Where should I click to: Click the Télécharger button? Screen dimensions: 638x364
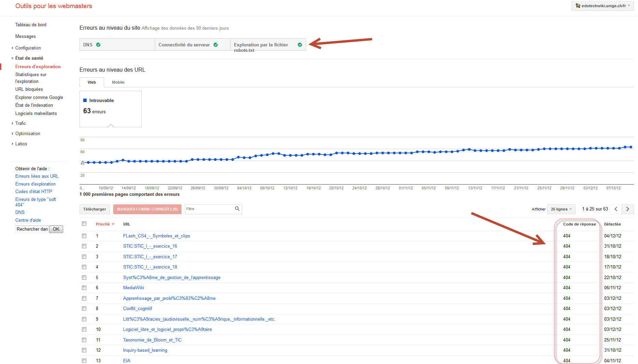[95, 209]
